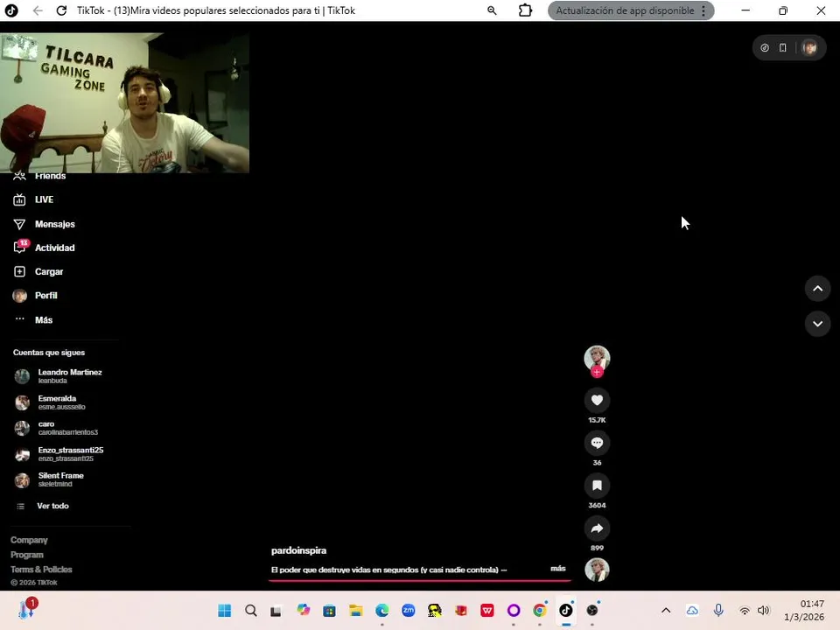
Task: Open the volume tray control
Action: click(x=764, y=610)
